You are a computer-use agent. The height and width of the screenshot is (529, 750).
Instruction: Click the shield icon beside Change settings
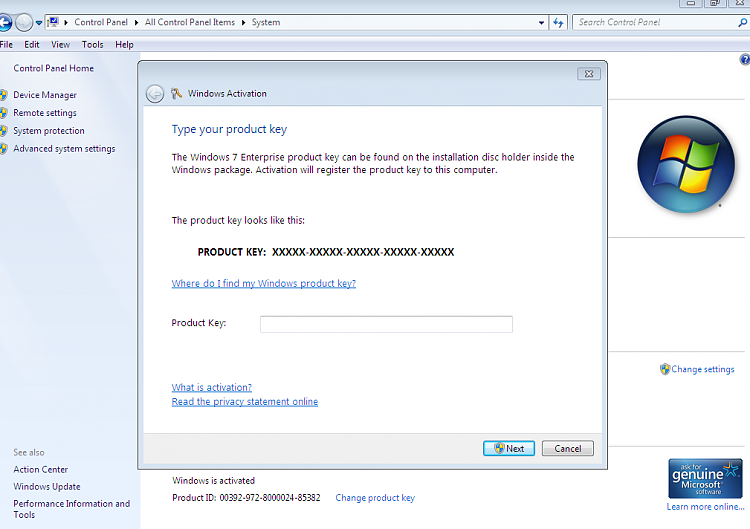pyautogui.click(x=664, y=369)
